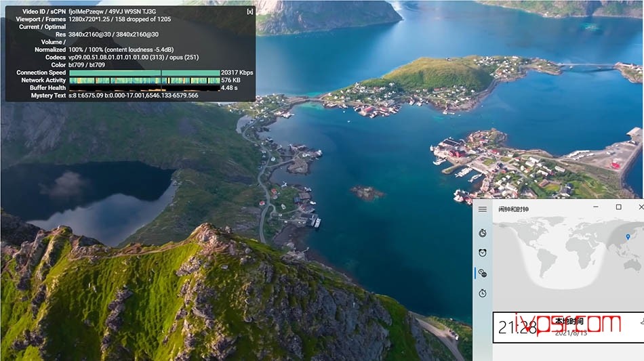Maximize the 闹钟和时钟 window
Viewport: 644px width, 361px height.
pyautogui.click(x=618, y=207)
